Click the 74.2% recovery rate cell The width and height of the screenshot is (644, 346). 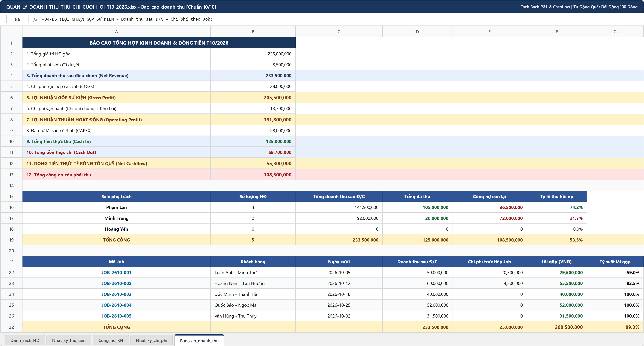click(557, 207)
